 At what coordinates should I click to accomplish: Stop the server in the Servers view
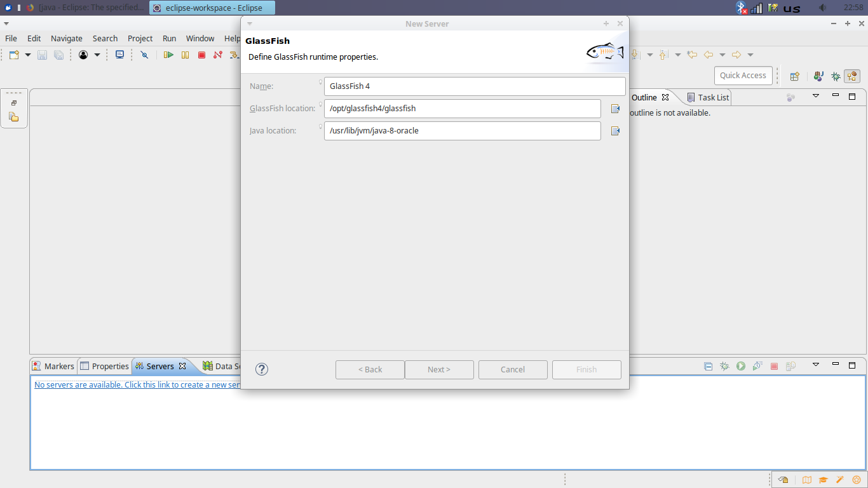tap(774, 366)
